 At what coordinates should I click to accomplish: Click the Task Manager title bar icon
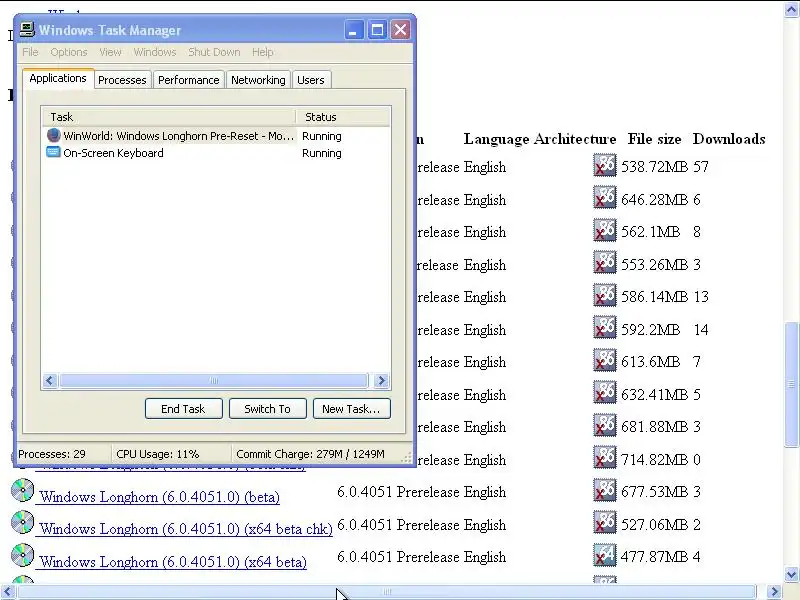[27, 30]
